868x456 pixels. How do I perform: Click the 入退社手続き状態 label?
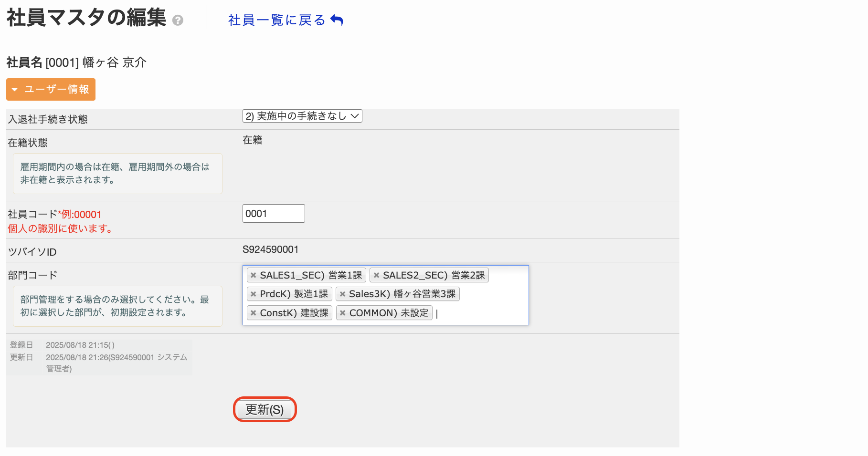(x=48, y=119)
